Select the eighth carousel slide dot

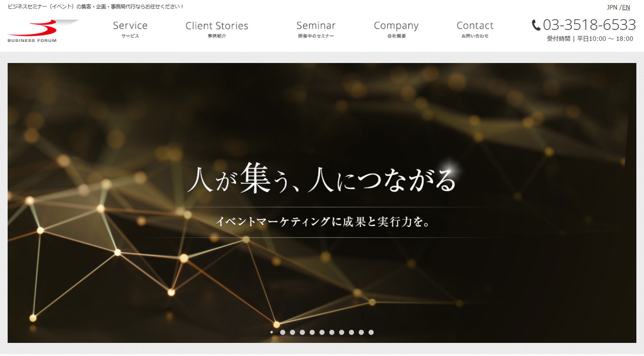click(x=342, y=332)
